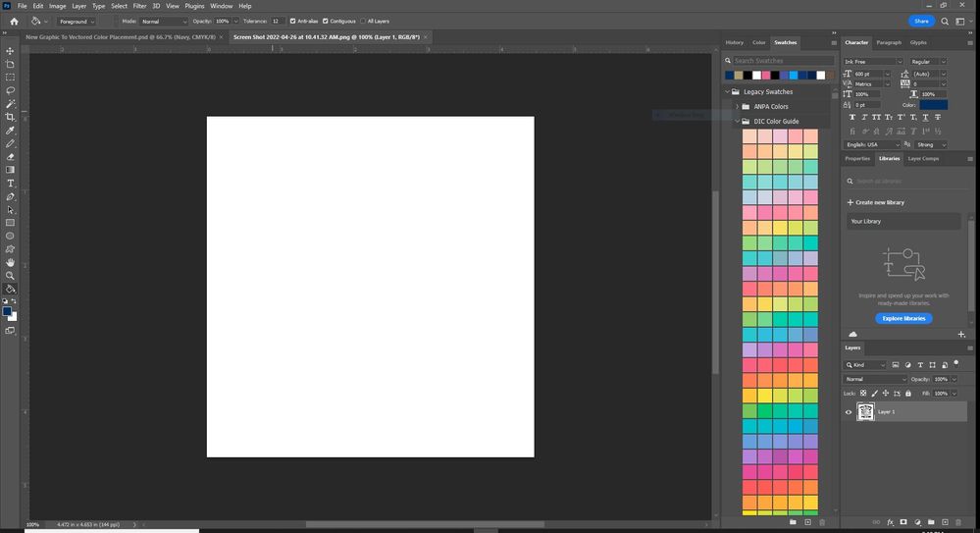Viewport: 980px width, 533px height.
Task: Create a new layer
Action: pyautogui.click(x=945, y=522)
